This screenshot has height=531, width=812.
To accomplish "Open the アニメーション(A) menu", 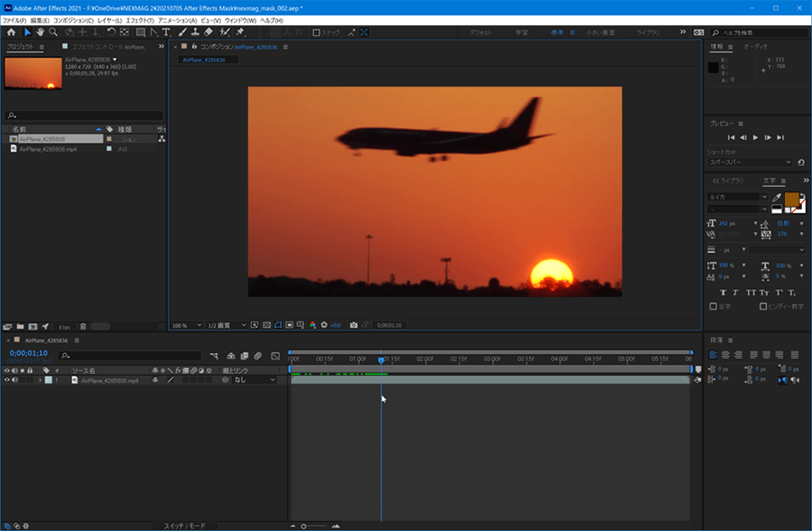I will point(180,20).
